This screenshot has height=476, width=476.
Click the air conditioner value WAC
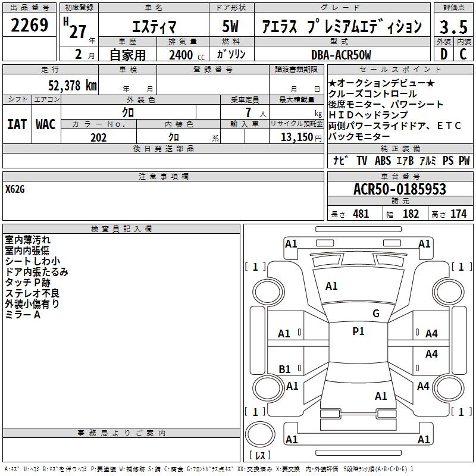click(x=46, y=124)
